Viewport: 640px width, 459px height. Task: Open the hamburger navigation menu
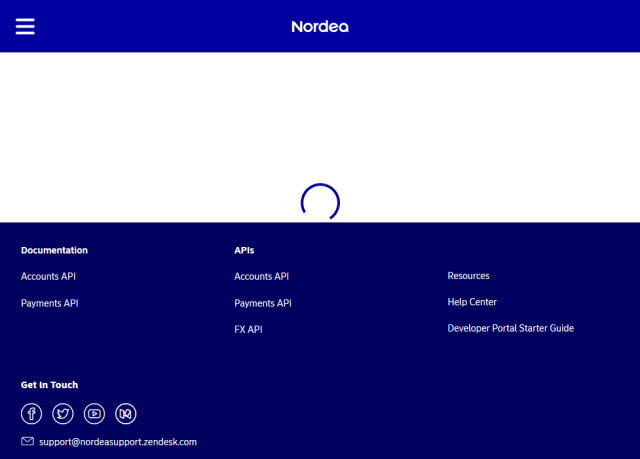point(25,27)
